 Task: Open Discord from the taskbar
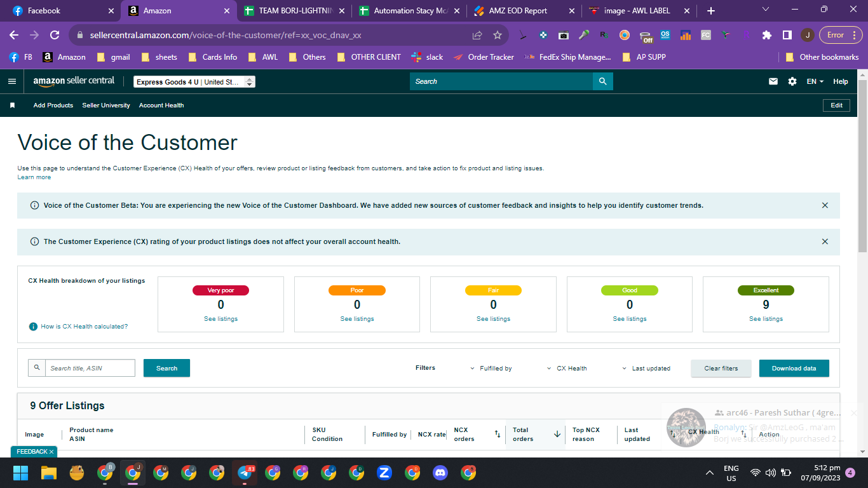[x=440, y=473]
